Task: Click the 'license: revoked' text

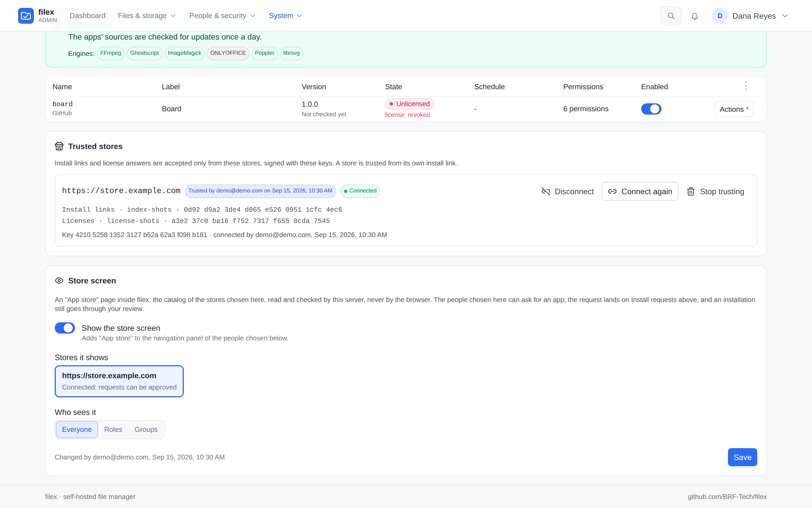Action: pyautogui.click(x=407, y=115)
